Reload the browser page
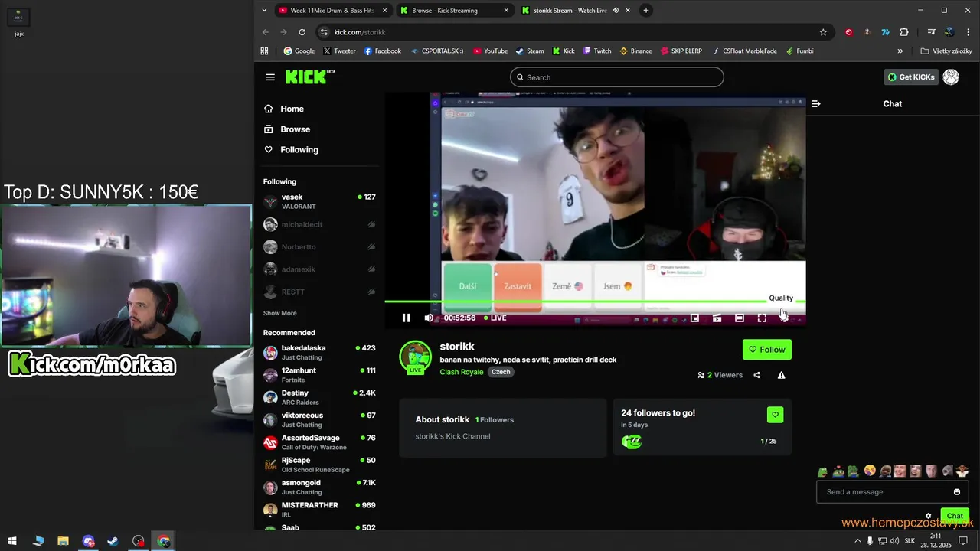The width and height of the screenshot is (980, 551). [x=302, y=32]
